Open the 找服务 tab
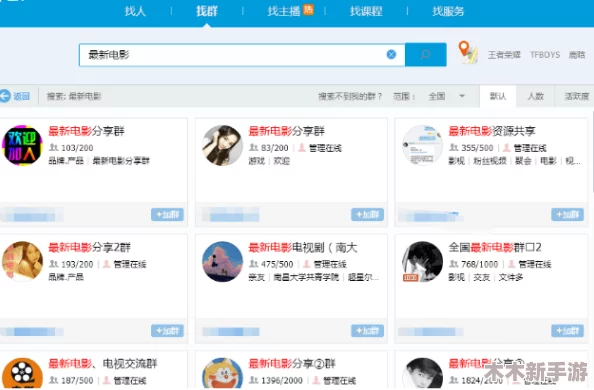The width and height of the screenshot is (594, 390). (x=448, y=11)
